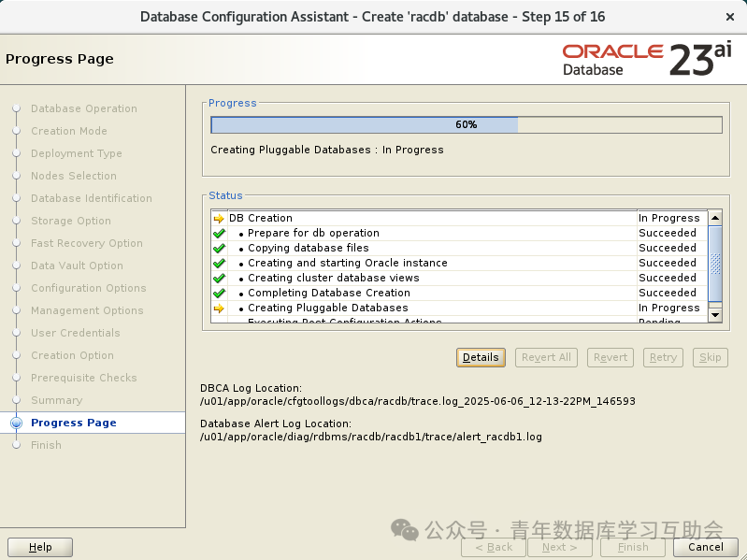Click 'Completing Database Creation' row text

pos(329,293)
